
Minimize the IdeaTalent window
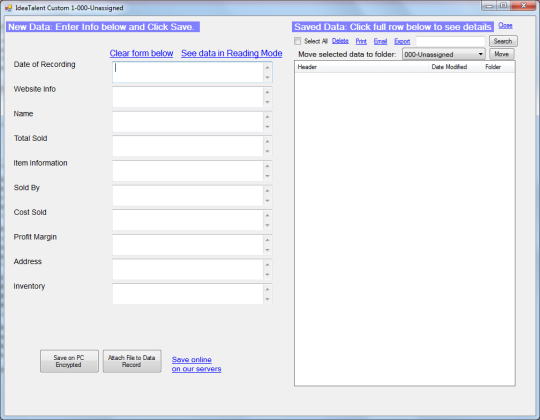click(x=489, y=6)
